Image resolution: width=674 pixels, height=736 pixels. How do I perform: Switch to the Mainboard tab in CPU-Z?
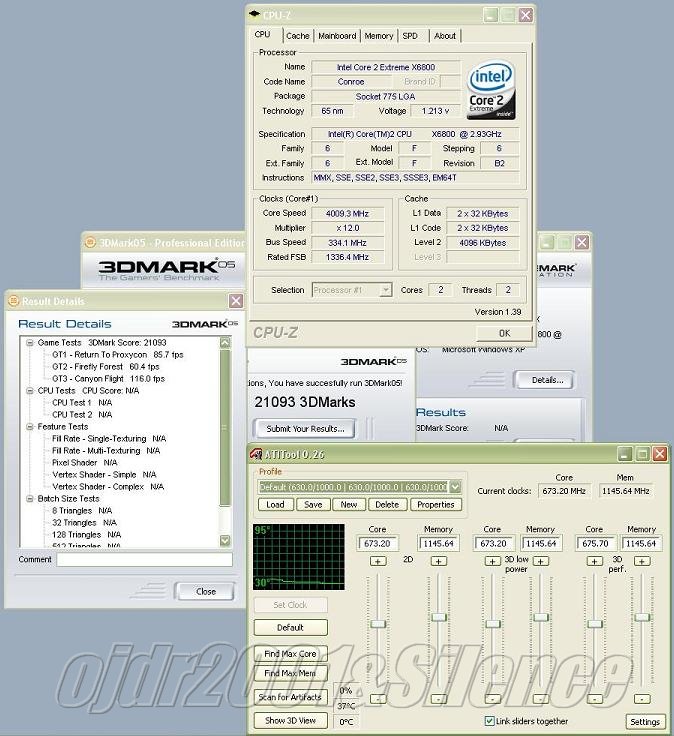click(x=337, y=36)
